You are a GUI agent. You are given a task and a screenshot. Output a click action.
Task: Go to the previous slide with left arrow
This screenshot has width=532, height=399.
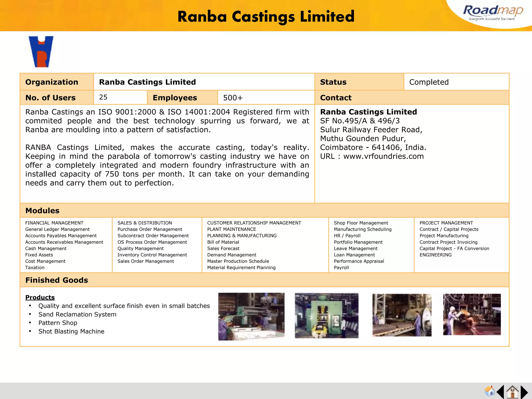[500, 392]
